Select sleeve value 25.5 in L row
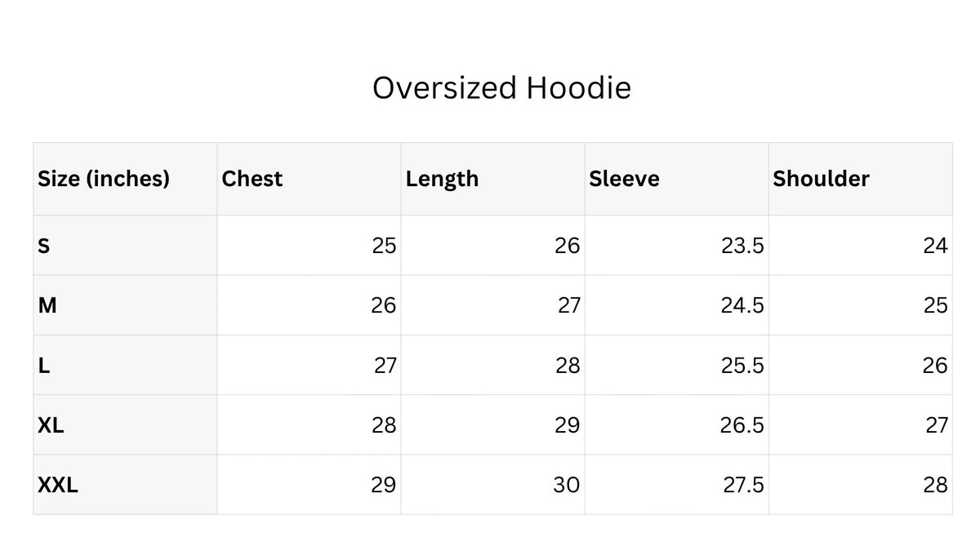This screenshot has height=551, width=980. pyautogui.click(x=742, y=365)
